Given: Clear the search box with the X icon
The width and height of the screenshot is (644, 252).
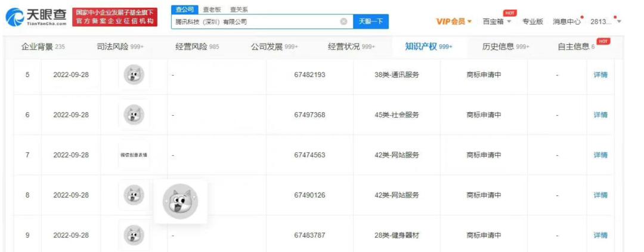Looking at the screenshot, I should coord(344,21).
